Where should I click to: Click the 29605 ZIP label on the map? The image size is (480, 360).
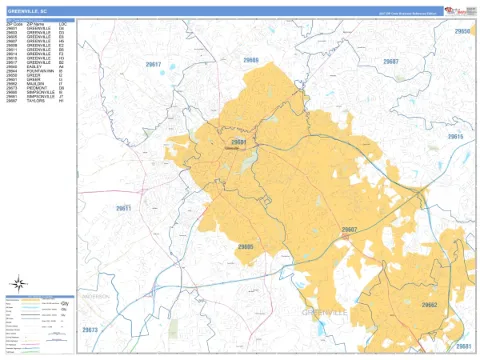point(246,247)
